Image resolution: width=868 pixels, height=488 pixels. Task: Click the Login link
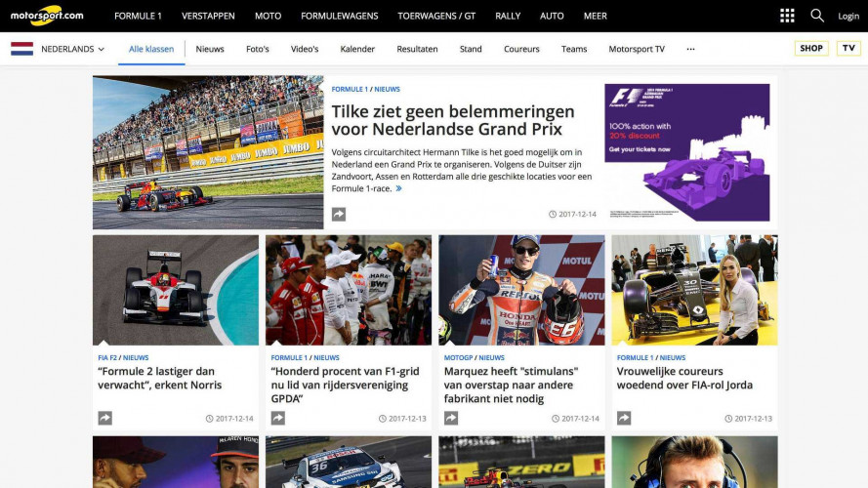click(848, 16)
